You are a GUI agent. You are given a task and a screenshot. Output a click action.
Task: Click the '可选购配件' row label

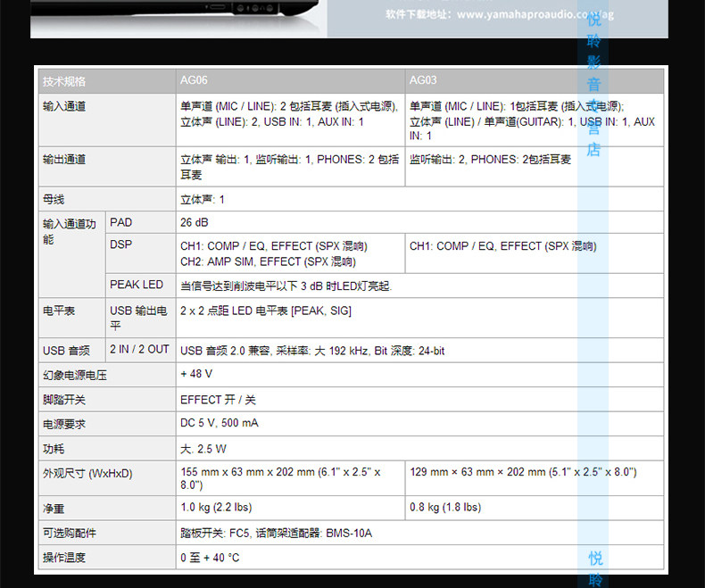70,534
